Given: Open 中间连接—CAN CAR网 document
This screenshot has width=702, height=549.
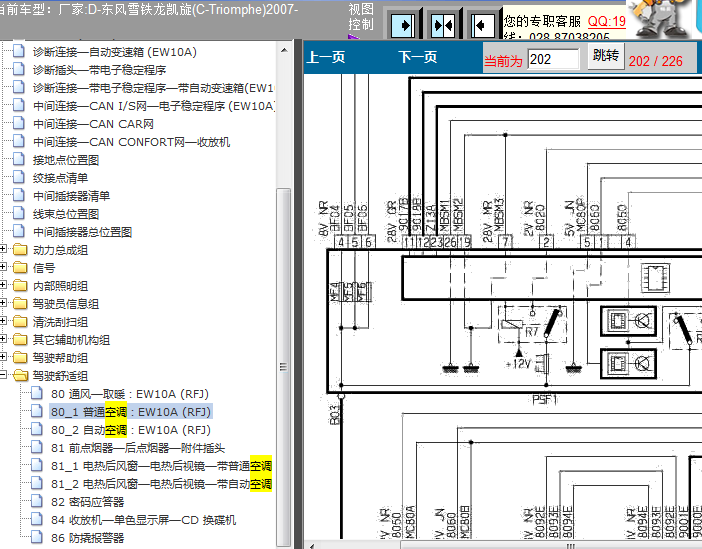Looking at the screenshot, I should pos(93,124).
